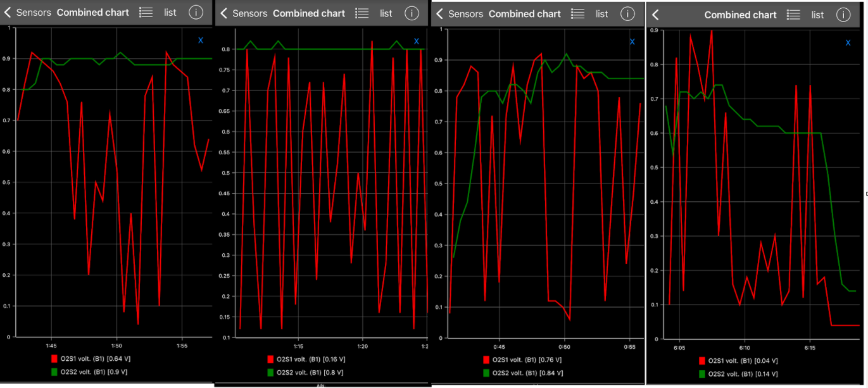Tap the info (i) icon in the third panel

[627, 13]
